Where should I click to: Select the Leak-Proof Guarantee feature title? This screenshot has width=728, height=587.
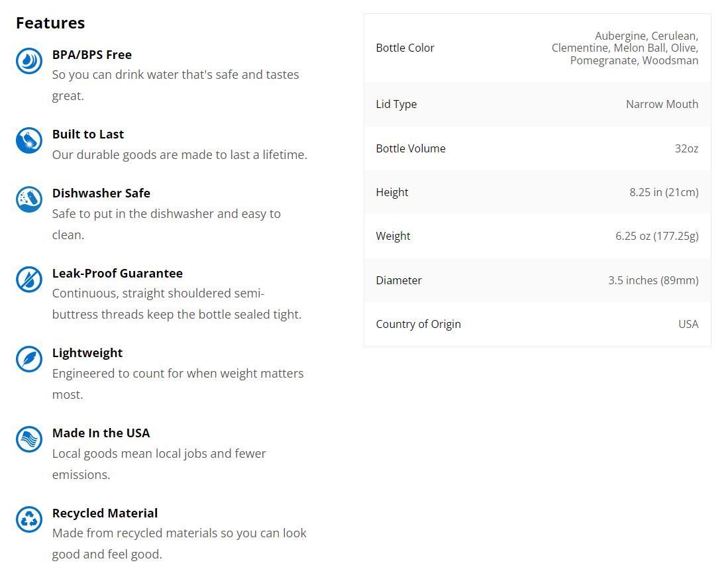click(x=117, y=274)
